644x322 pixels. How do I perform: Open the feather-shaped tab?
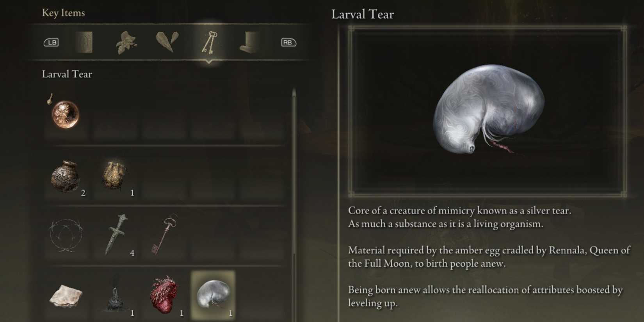pos(167,42)
